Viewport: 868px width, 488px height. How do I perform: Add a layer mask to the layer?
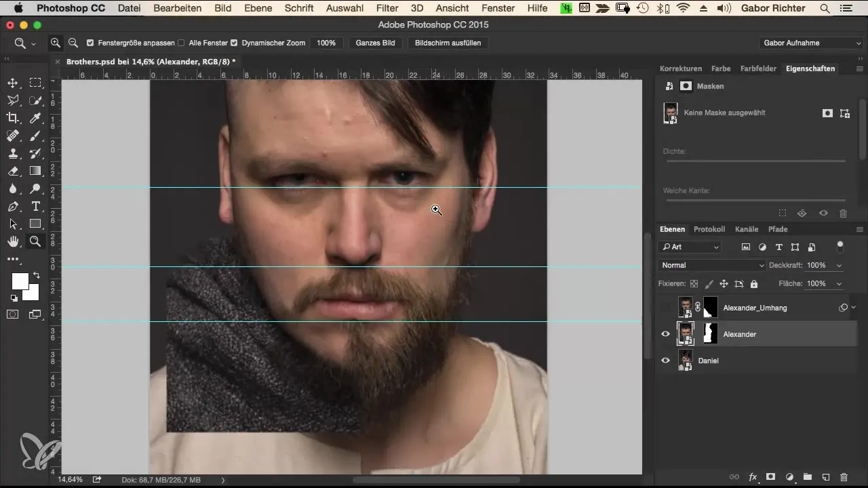click(x=771, y=477)
